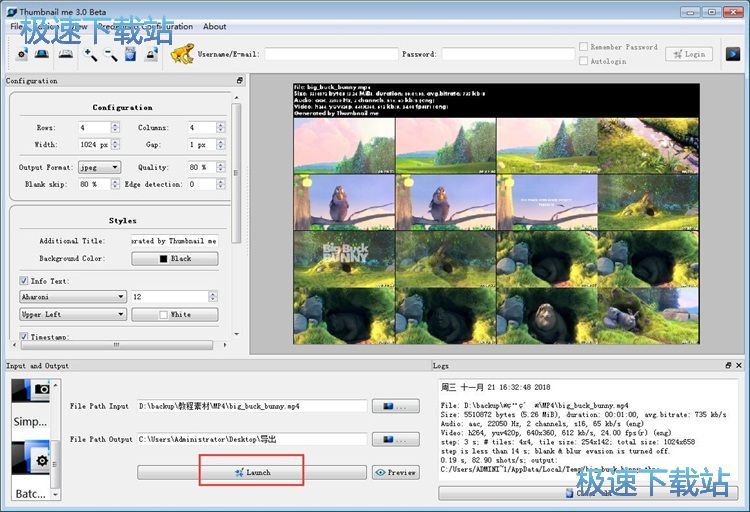The height and width of the screenshot is (512, 750).
Task: Click the Columns value field
Action: click(x=202, y=127)
